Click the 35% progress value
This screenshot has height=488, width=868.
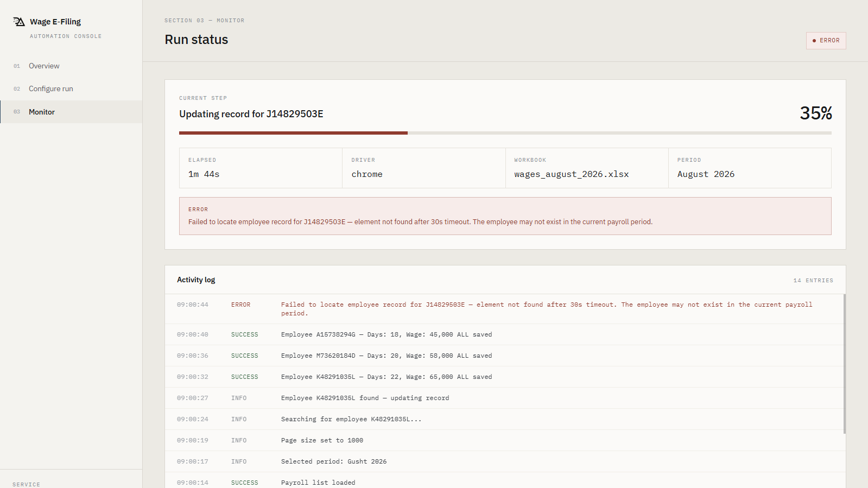click(x=815, y=113)
